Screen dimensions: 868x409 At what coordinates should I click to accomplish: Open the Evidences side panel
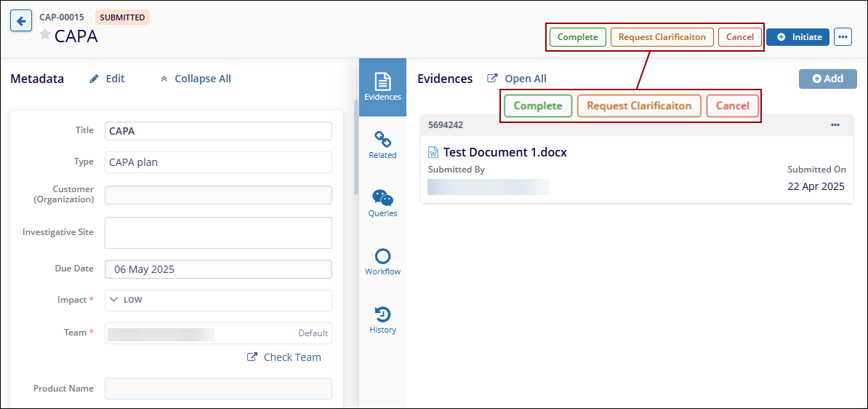click(x=382, y=87)
